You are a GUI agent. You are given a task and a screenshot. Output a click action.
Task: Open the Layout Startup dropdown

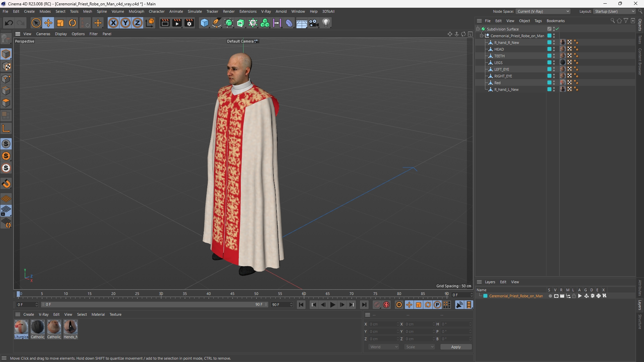(x=614, y=11)
